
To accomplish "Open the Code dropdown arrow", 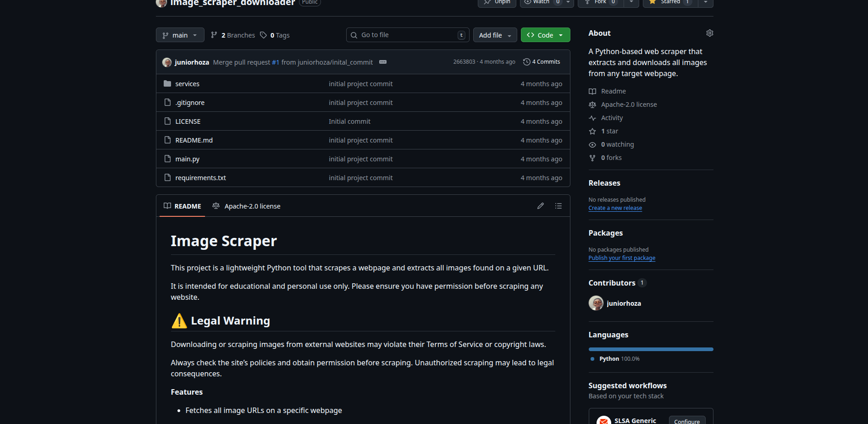I will [560, 35].
